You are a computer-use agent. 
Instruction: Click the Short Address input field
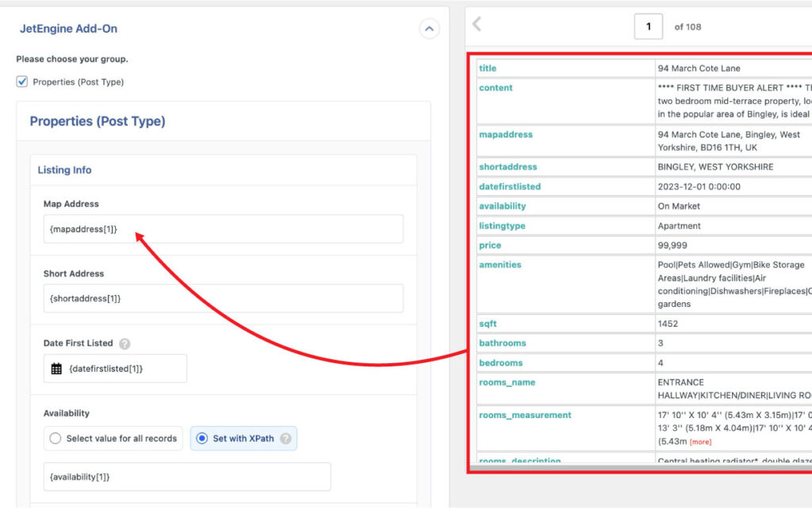click(x=223, y=298)
